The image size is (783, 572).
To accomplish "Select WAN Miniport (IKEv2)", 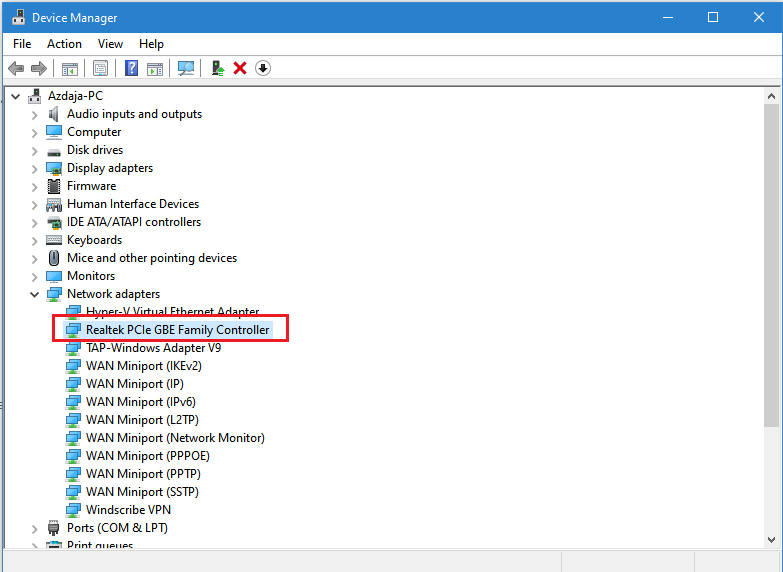I will click(x=144, y=366).
